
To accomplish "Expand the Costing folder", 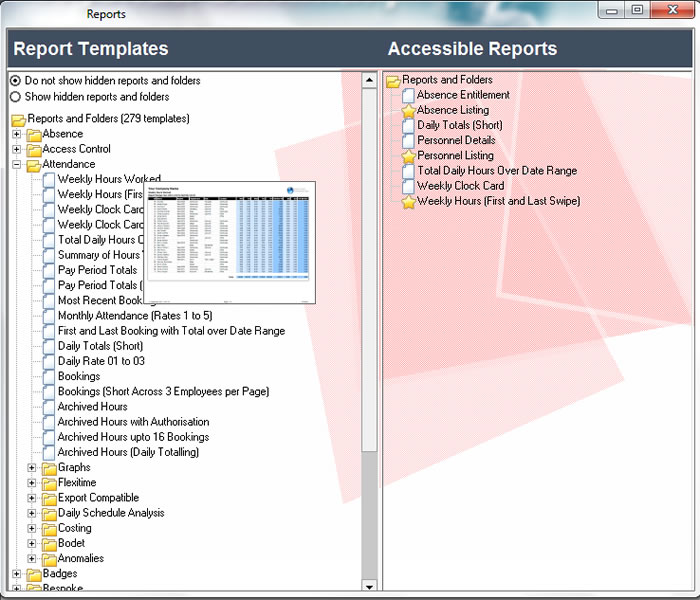I will [x=32, y=528].
